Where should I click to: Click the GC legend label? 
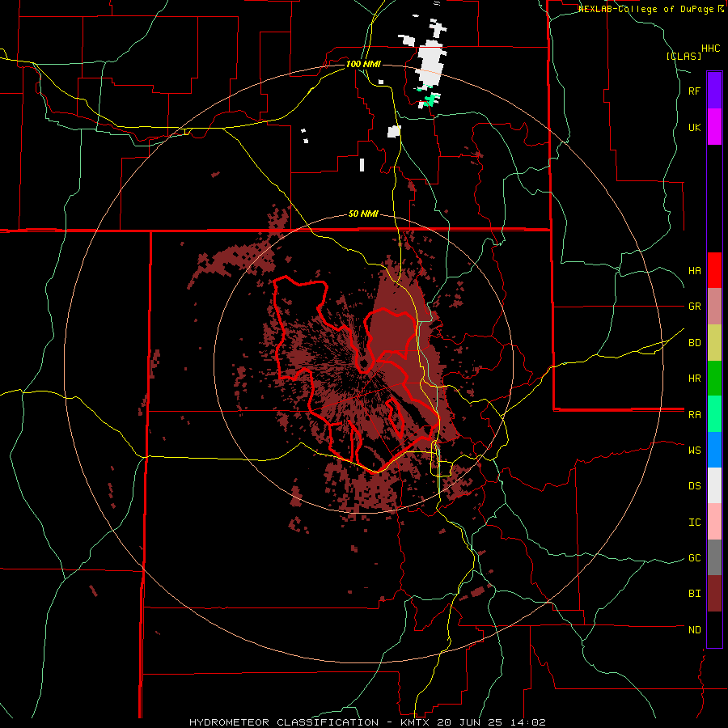694,558
